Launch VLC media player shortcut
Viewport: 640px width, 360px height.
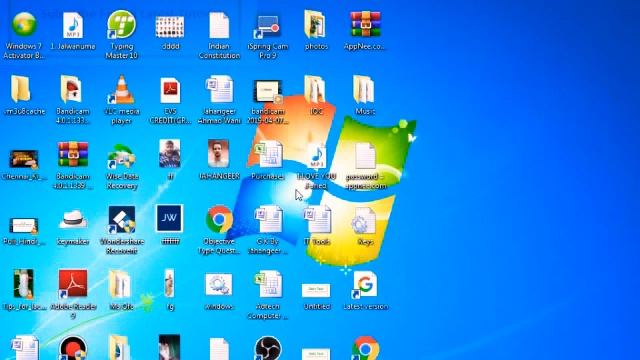point(121,89)
